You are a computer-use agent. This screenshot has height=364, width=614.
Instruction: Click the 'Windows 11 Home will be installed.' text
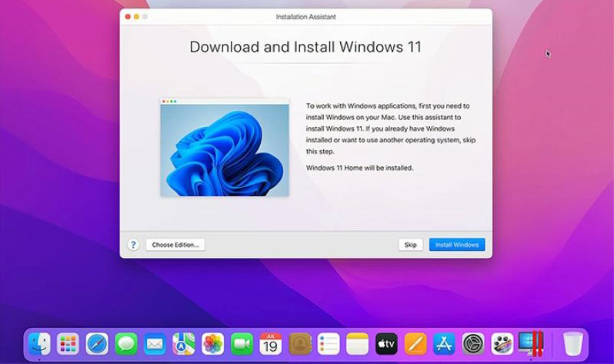click(x=359, y=168)
